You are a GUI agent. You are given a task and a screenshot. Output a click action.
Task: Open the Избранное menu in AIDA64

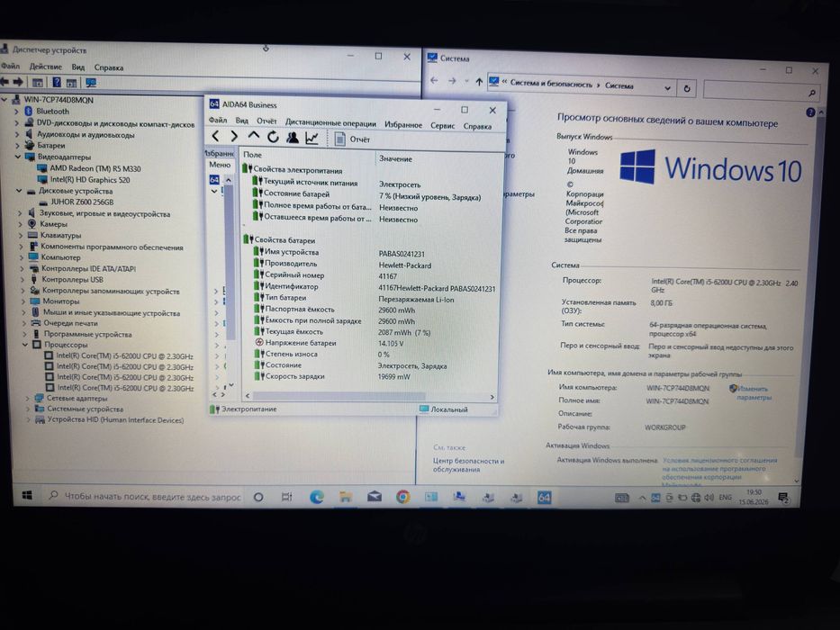(402, 125)
